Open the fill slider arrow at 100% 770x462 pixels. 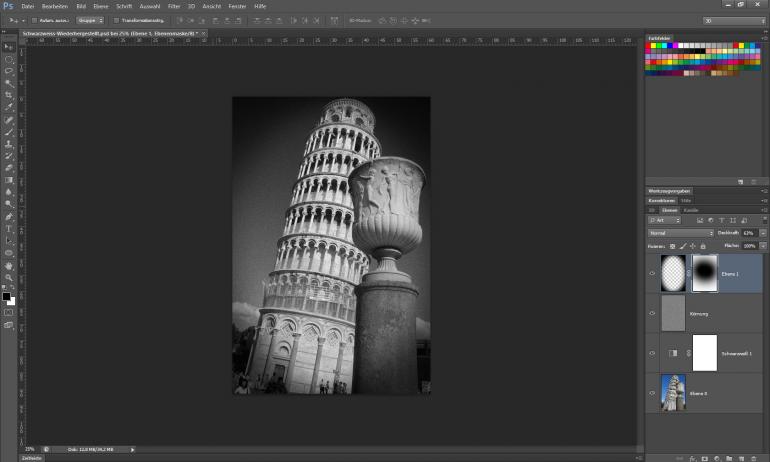(x=763, y=246)
